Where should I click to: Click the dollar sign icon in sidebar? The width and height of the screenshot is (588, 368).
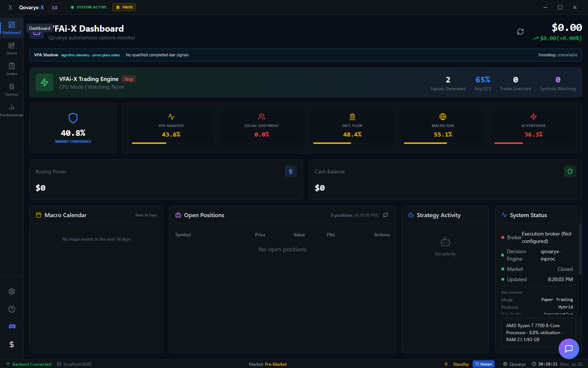point(12,344)
